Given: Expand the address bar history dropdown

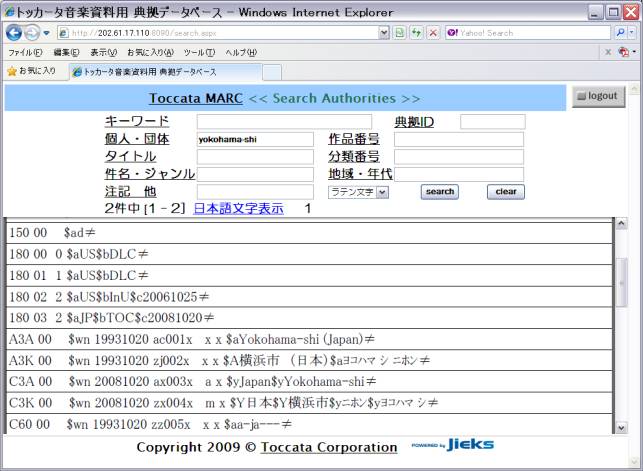Looking at the screenshot, I should pos(384,33).
